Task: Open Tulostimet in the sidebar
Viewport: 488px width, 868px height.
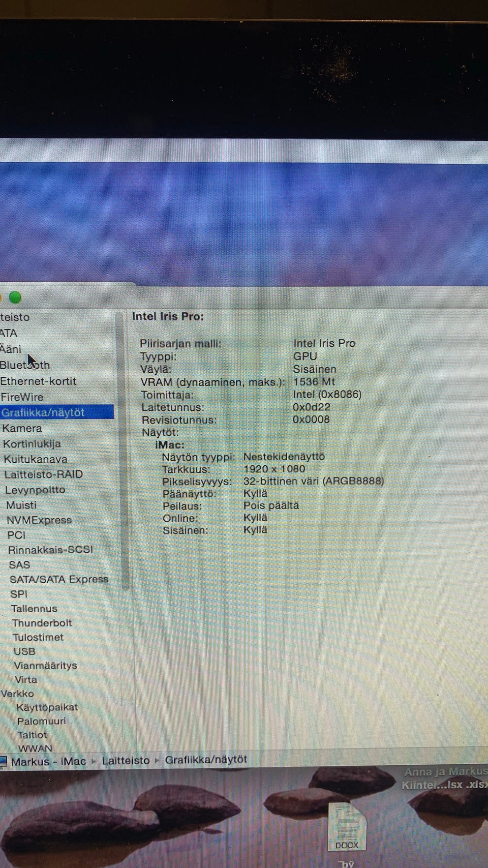Action: [x=38, y=637]
